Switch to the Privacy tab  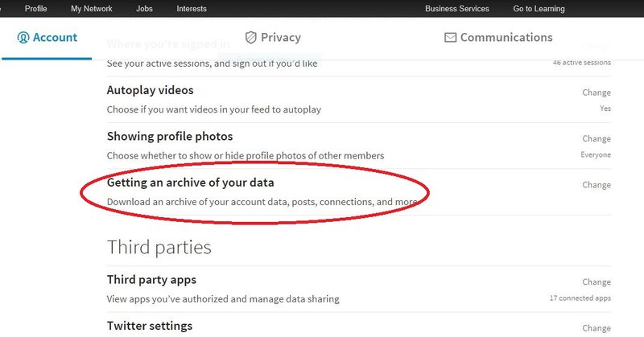tap(273, 37)
